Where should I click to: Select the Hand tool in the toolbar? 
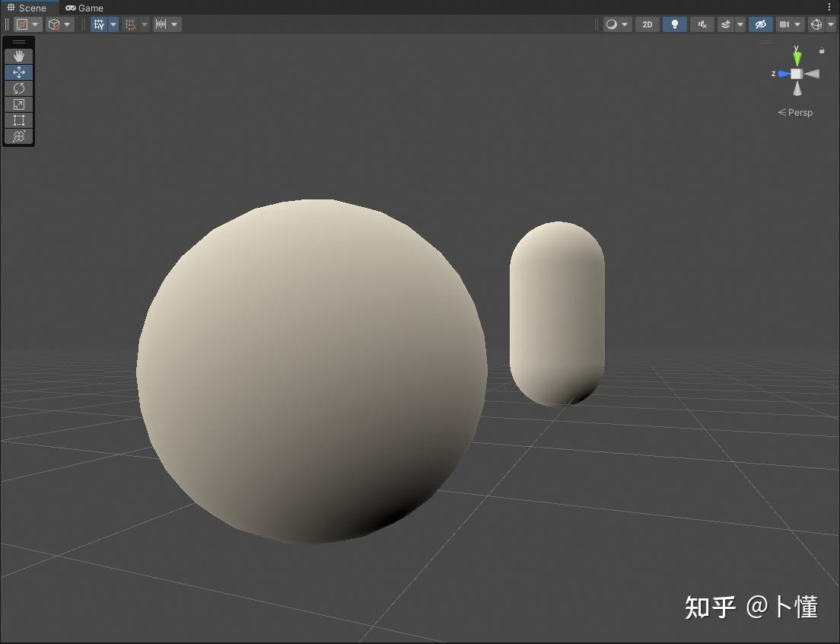pos(18,56)
